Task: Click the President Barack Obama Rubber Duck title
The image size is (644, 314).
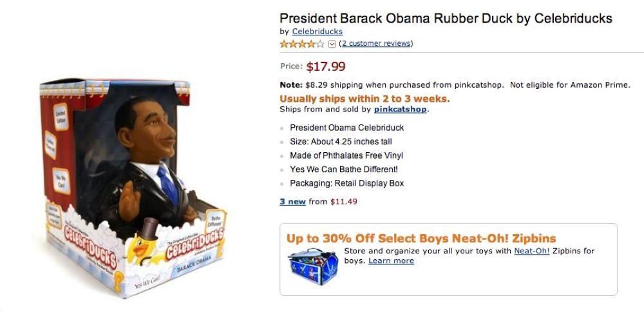Action: [446, 17]
